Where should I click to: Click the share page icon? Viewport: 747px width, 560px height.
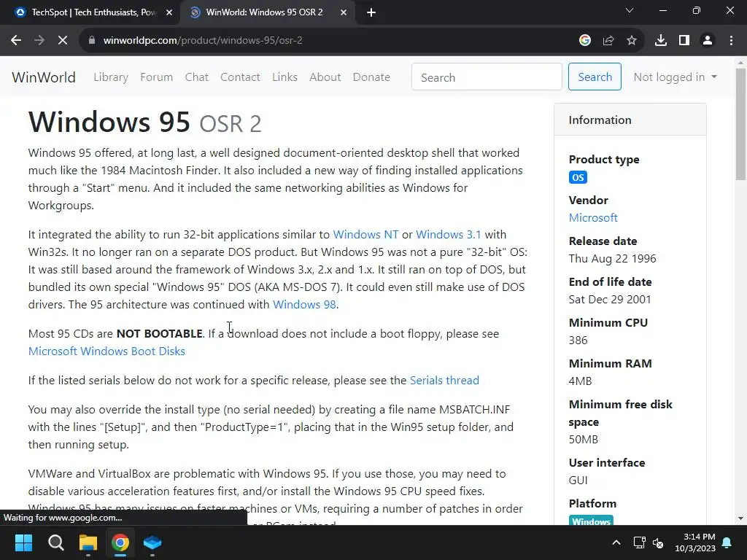tap(608, 41)
